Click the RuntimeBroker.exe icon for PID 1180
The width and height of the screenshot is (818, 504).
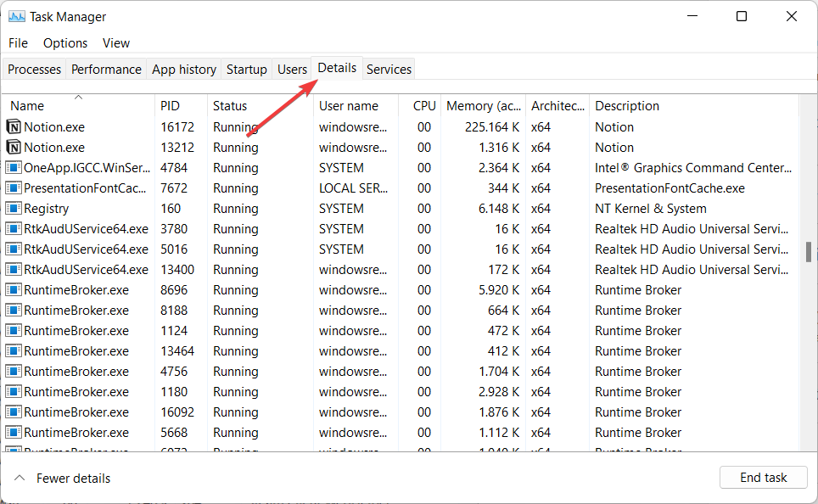click(14, 391)
